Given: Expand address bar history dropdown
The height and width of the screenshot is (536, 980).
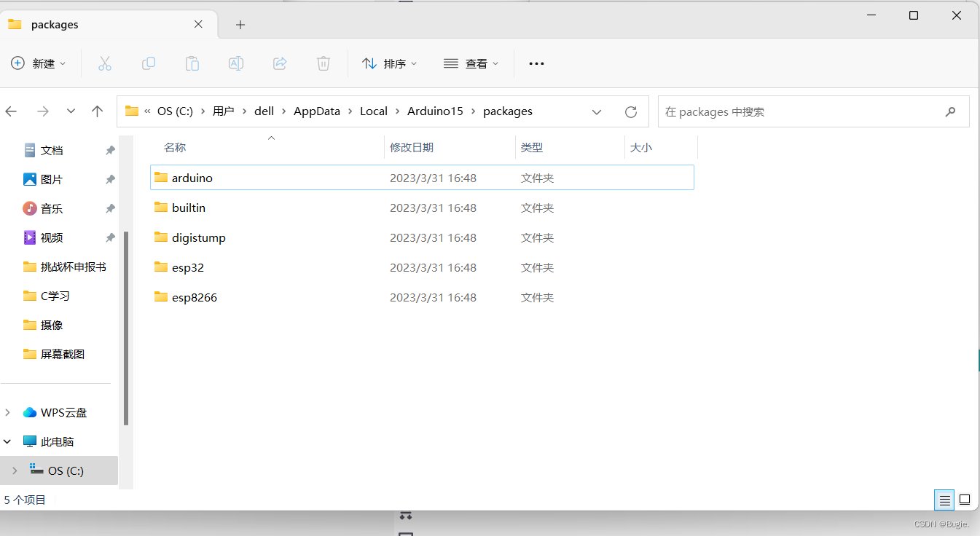Looking at the screenshot, I should coord(597,111).
